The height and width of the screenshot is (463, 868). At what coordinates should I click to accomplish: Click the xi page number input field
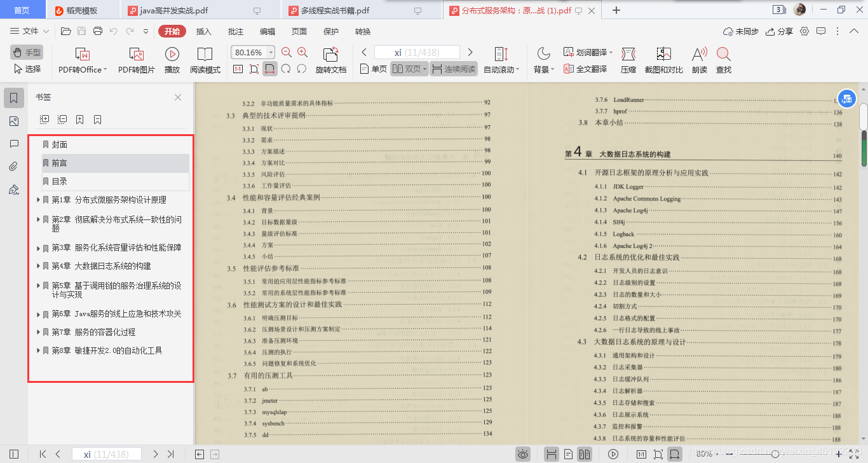(417, 52)
